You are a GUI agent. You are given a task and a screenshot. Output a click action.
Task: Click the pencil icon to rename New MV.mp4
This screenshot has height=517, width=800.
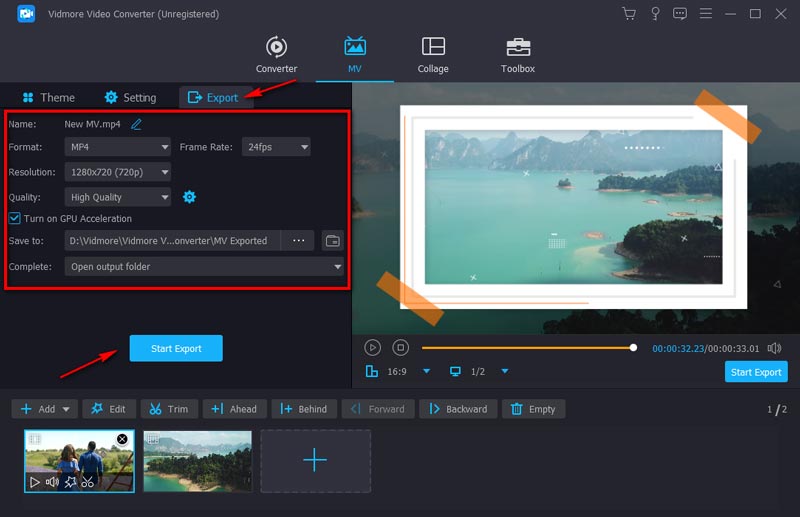pos(136,124)
